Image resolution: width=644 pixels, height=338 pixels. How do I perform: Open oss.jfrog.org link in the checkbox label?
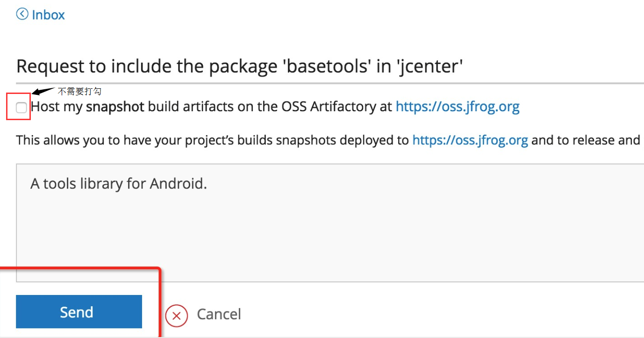pyautogui.click(x=457, y=107)
